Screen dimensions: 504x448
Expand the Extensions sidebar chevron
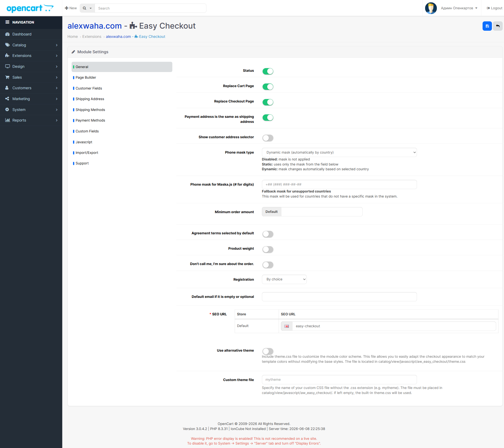pos(57,56)
